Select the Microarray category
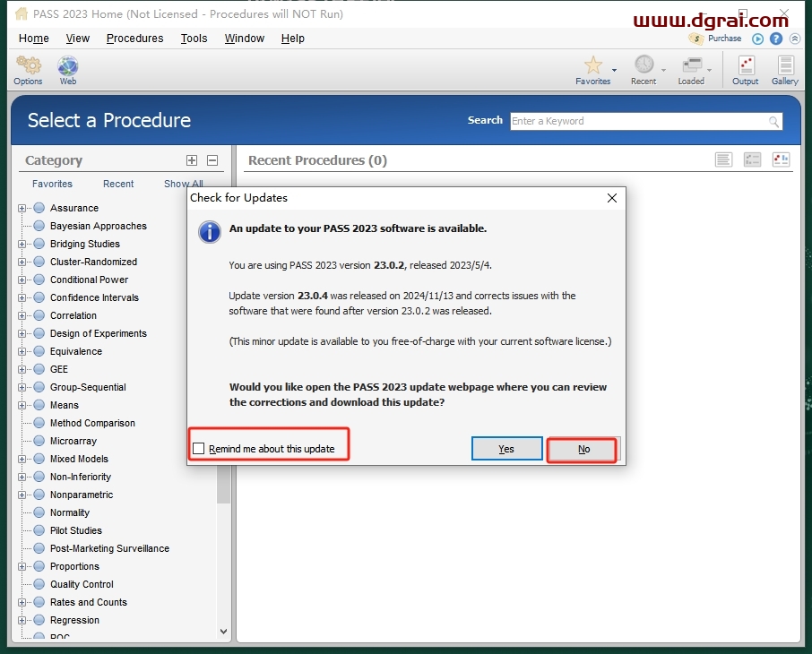812x654 pixels. point(73,441)
